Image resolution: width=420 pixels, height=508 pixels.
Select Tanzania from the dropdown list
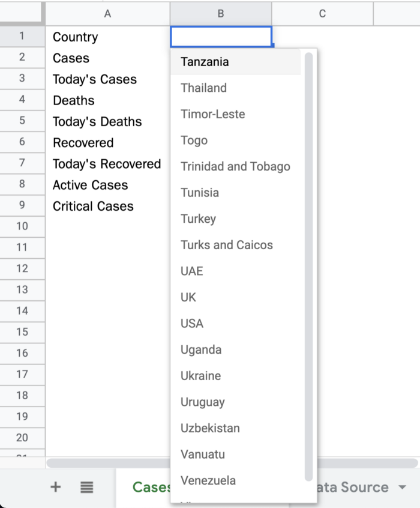(x=205, y=62)
